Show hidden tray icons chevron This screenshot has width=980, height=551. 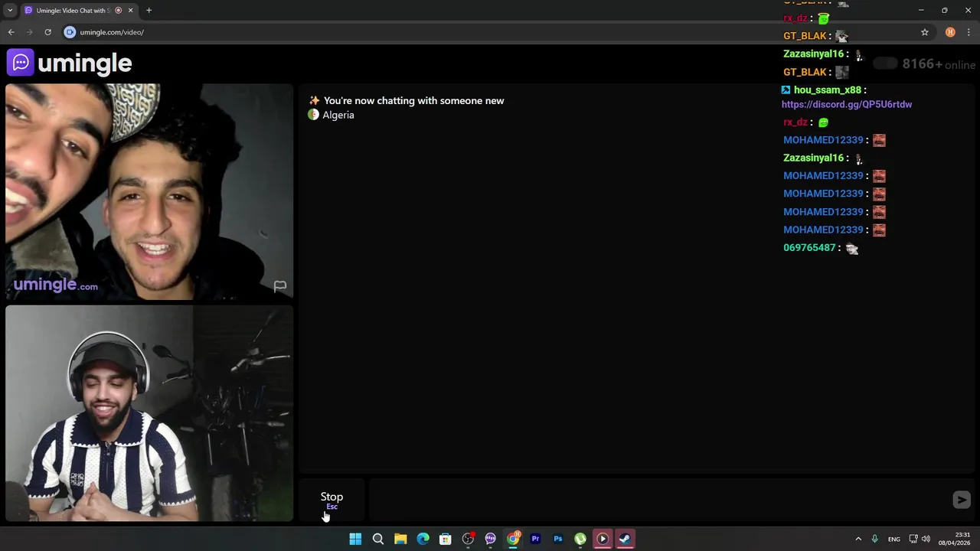[x=858, y=539]
